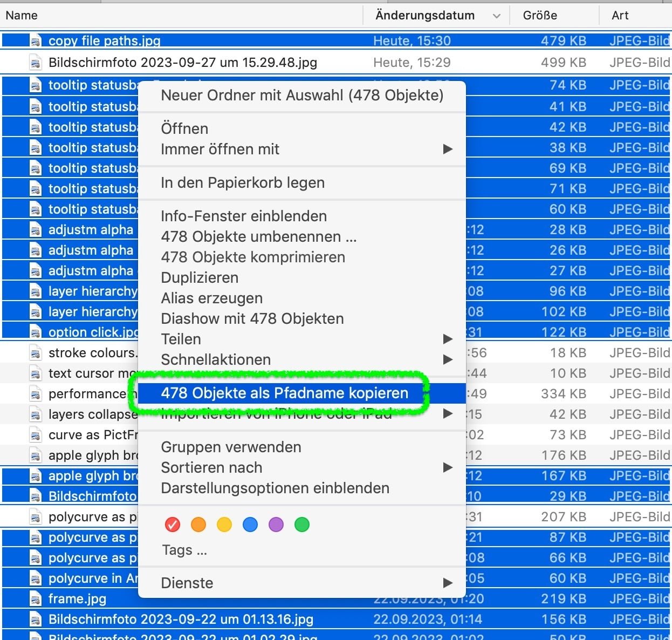The image size is (672, 640).
Task: Click the JPEG icon next to performance file
Action: click(36, 393)
